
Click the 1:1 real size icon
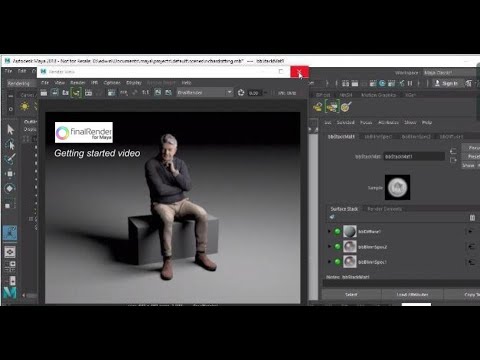pyautogui.click(x=146, y=93)
